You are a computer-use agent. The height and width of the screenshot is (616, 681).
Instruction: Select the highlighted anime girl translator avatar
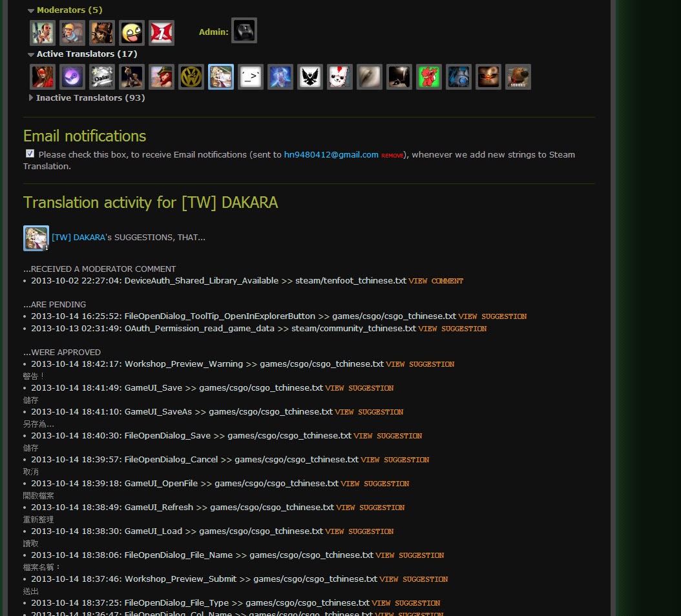[x=221, y=77]
